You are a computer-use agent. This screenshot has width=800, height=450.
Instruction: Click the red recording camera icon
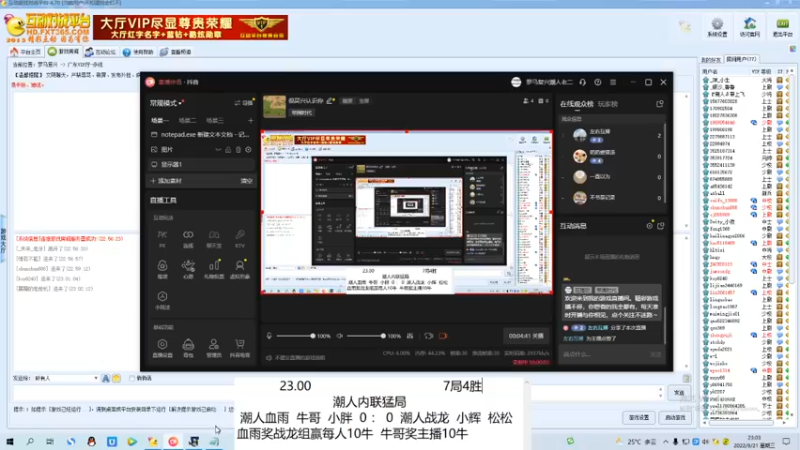click(x=443, y=336)
